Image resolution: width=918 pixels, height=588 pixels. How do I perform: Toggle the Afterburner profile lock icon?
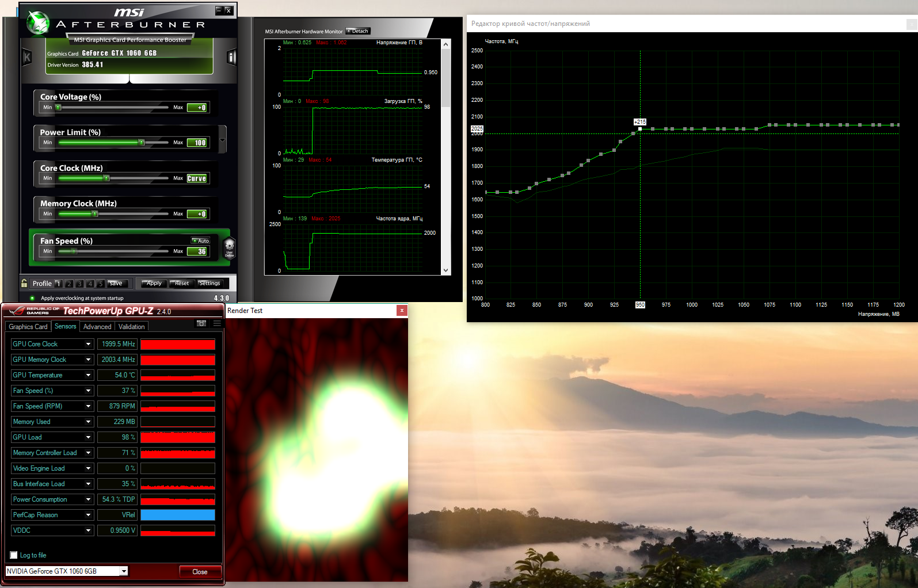coord(24,283)
